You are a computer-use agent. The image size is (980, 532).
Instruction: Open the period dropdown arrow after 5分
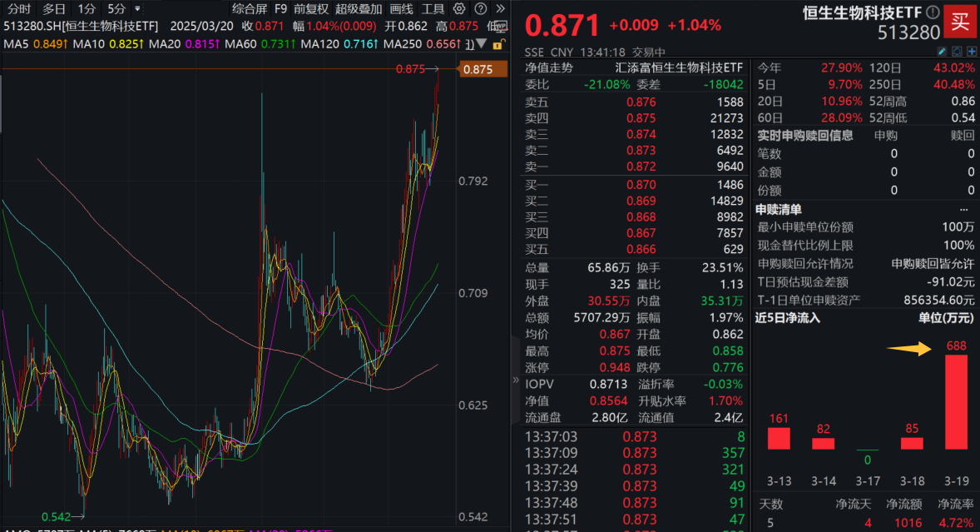[137, 9]
